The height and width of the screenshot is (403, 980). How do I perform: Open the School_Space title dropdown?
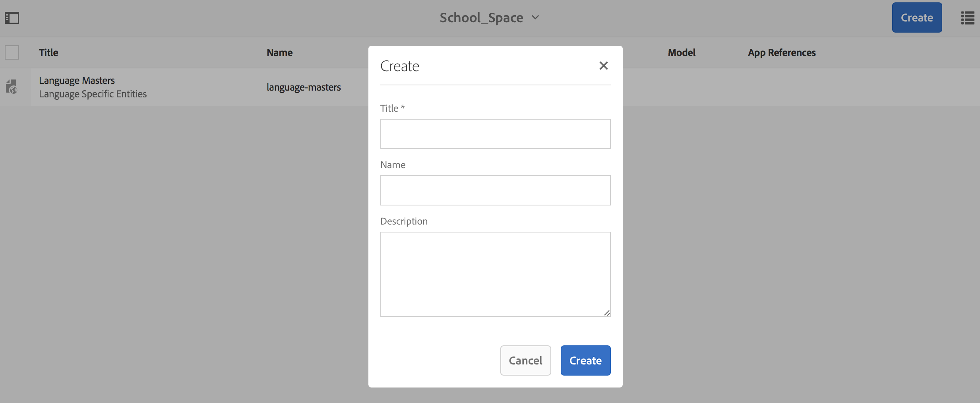[489, 18]
